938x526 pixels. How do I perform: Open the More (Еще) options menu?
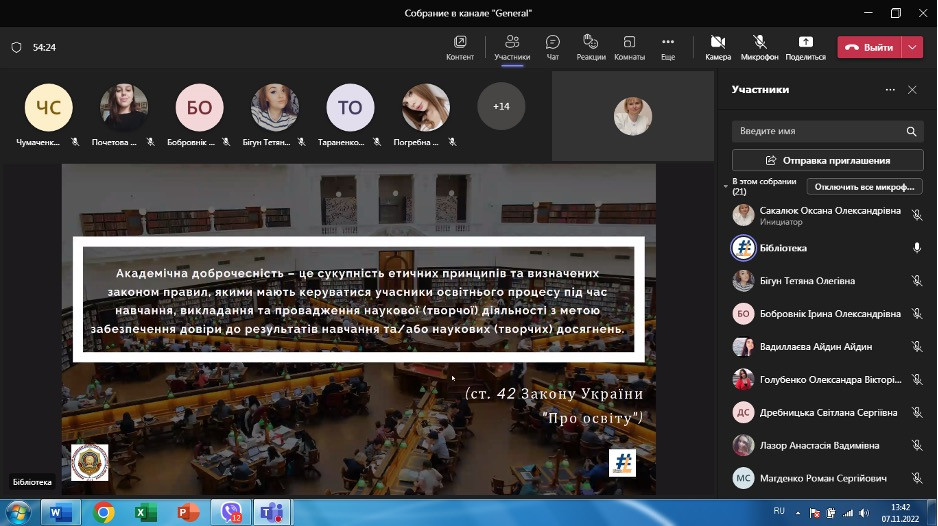[x=668, y=46]
